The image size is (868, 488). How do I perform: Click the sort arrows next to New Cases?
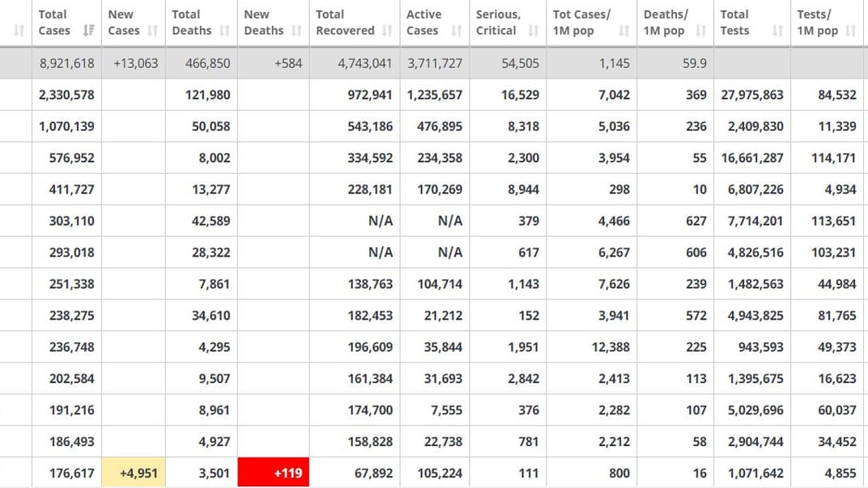(x=151, y=31)
